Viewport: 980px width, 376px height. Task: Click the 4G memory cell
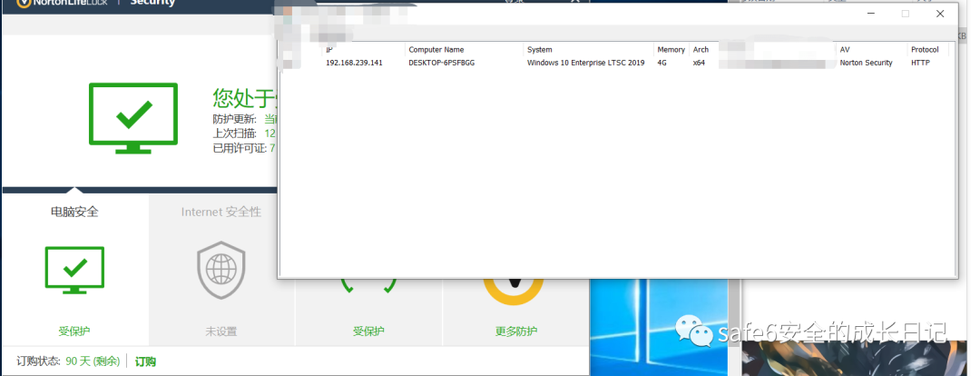click(661, 63)
